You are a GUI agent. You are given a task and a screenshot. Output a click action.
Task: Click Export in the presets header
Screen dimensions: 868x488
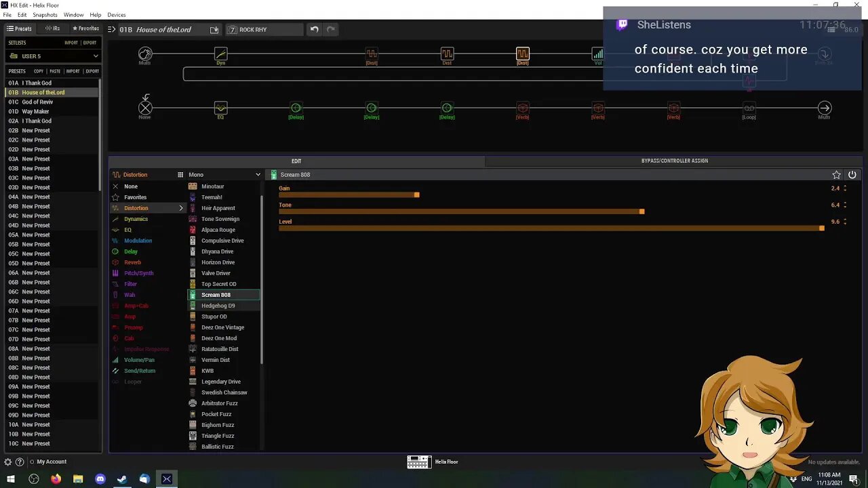(92, 71)
